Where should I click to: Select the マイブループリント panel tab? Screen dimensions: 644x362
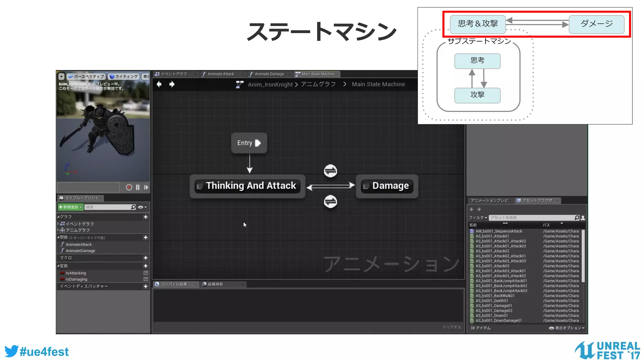tap(81, 198)
